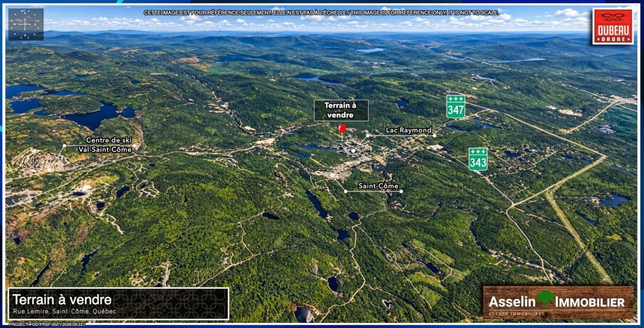This screenshot has width=644, height=328.
Task: Click the red location pin marker
Action: pos(342,129)
